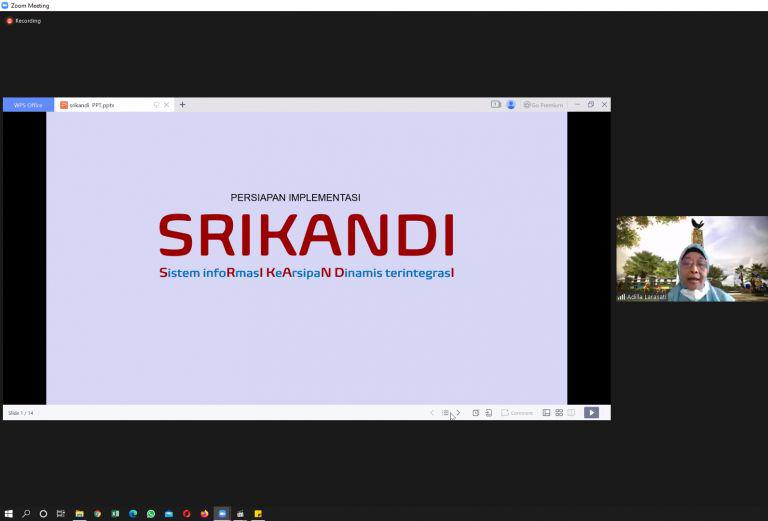This screenshot has height=521, width=768.
Task: Click the Comment button in status bar
Action: point(517,412)
